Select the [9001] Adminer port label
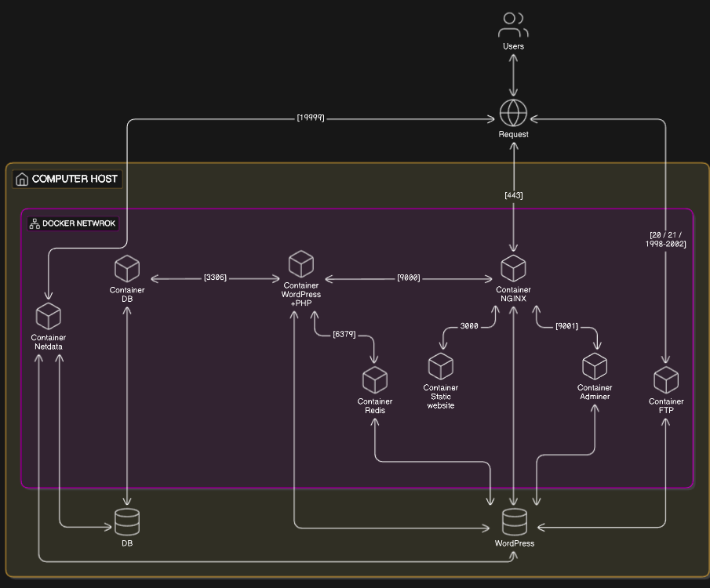 [566, 326]
